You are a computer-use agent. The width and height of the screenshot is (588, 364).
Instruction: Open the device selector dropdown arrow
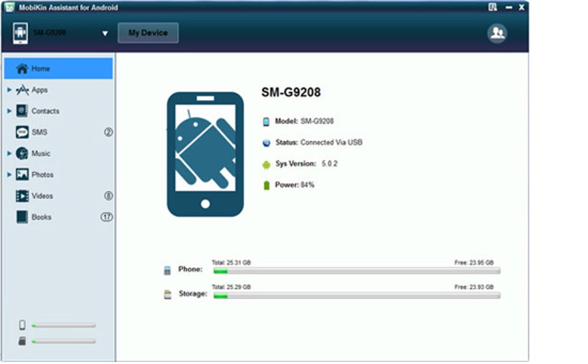[105, 33]
